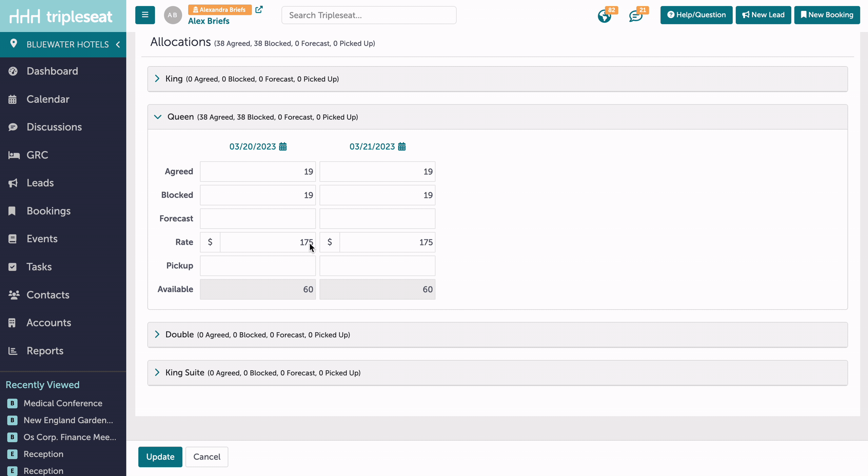Screen dimensions: 868x476
Task: Open Bookings from the sidebar
Action: coord(48,211)
